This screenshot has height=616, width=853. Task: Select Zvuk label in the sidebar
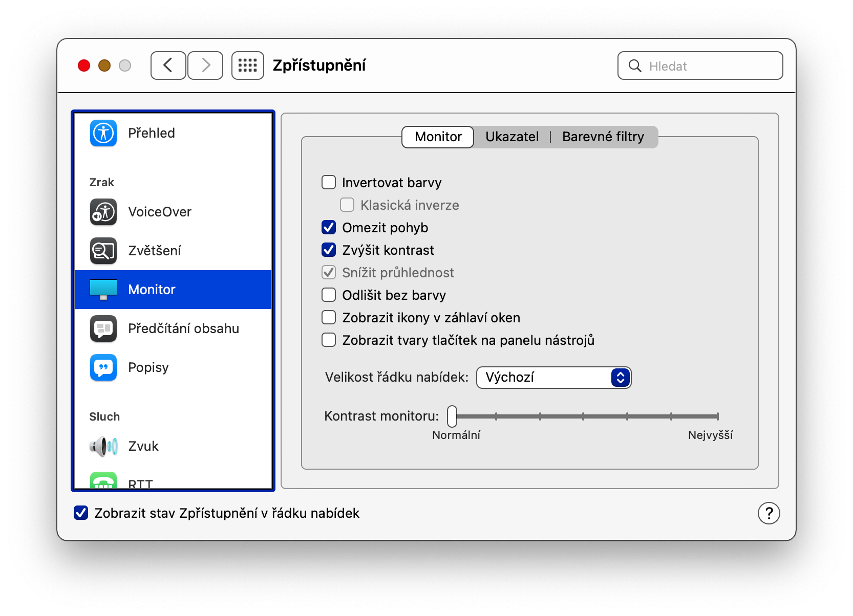[143, 446]
